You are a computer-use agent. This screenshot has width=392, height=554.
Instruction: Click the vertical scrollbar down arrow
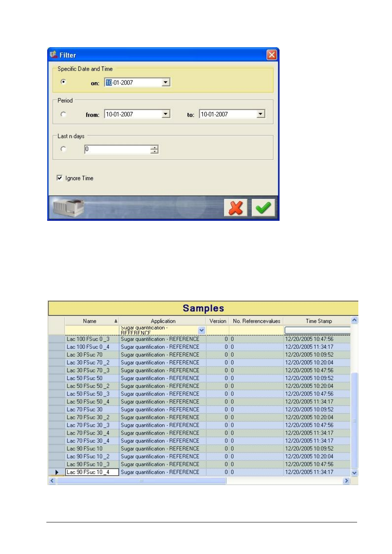(x=355, y=473)
